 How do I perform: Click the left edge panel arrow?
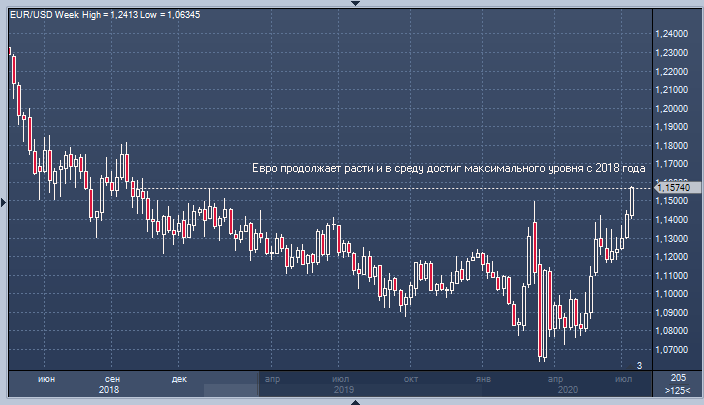[x=3, y=202]
